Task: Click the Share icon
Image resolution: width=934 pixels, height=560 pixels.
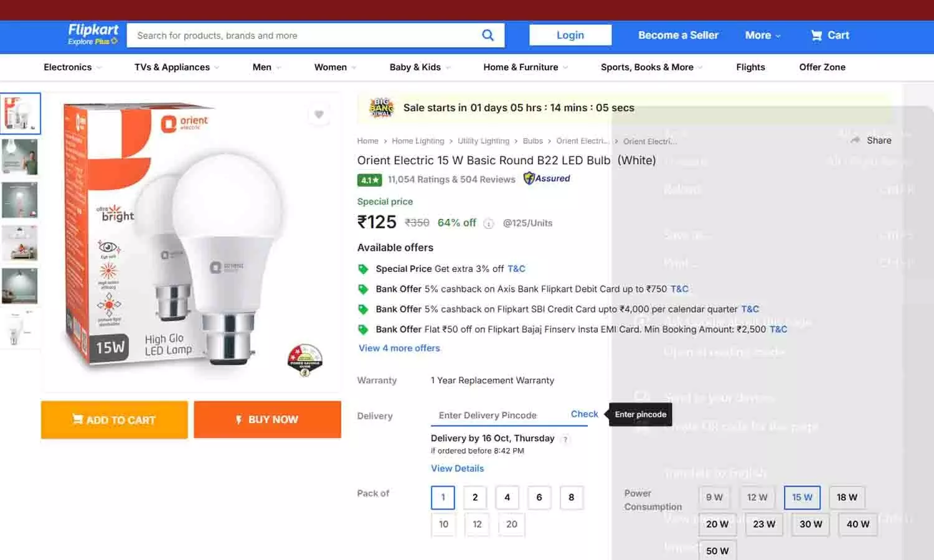Action: point(854,140)
